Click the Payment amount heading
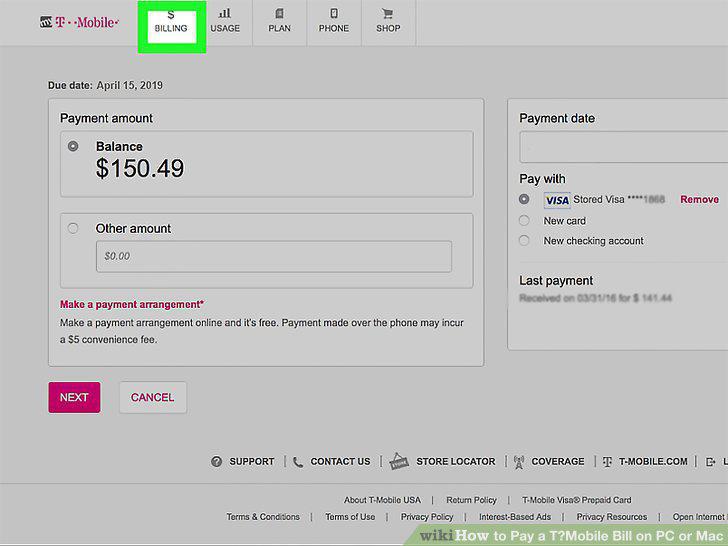This screenshot has width=728, height=546. (x=106, y=118)
